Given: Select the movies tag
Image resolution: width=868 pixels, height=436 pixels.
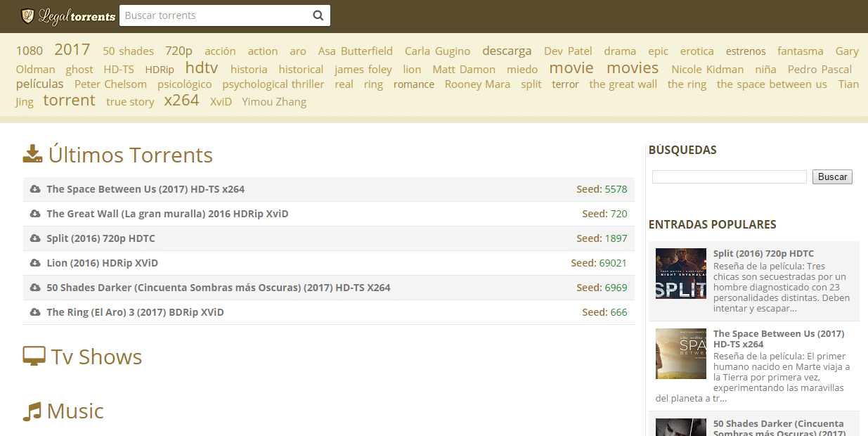Looking at the screenshot, I should point(633,68).
